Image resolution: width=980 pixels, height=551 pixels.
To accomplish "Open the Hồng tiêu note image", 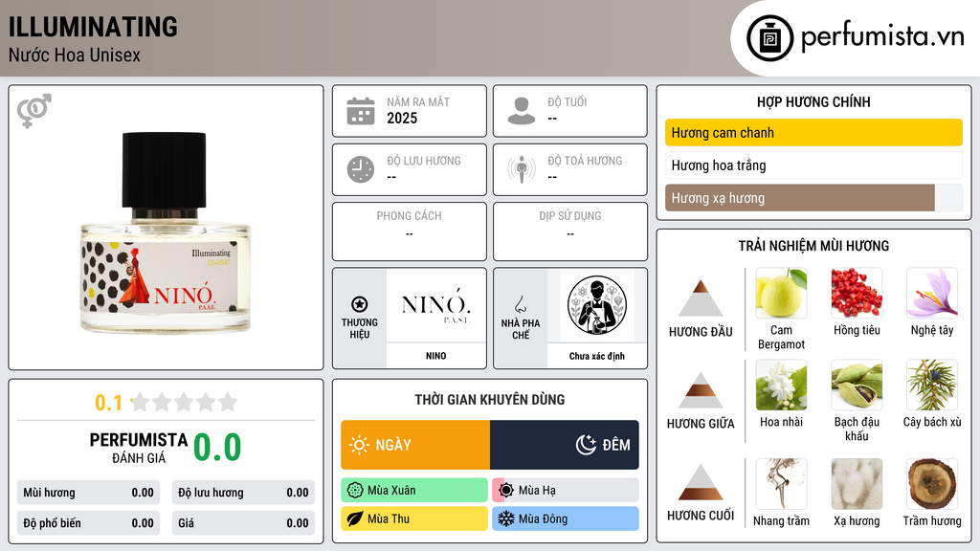I will pyautogui.click(x=857, y=293).
